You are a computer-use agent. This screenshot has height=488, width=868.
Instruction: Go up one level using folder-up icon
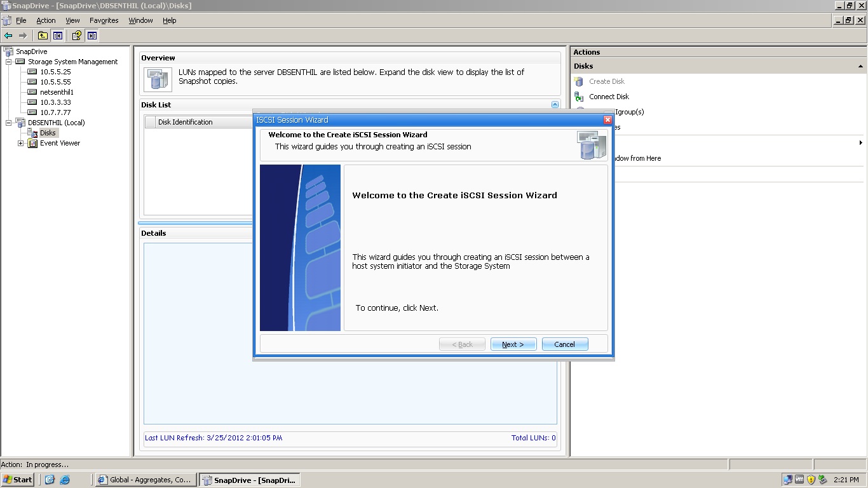tap(43, 36)
